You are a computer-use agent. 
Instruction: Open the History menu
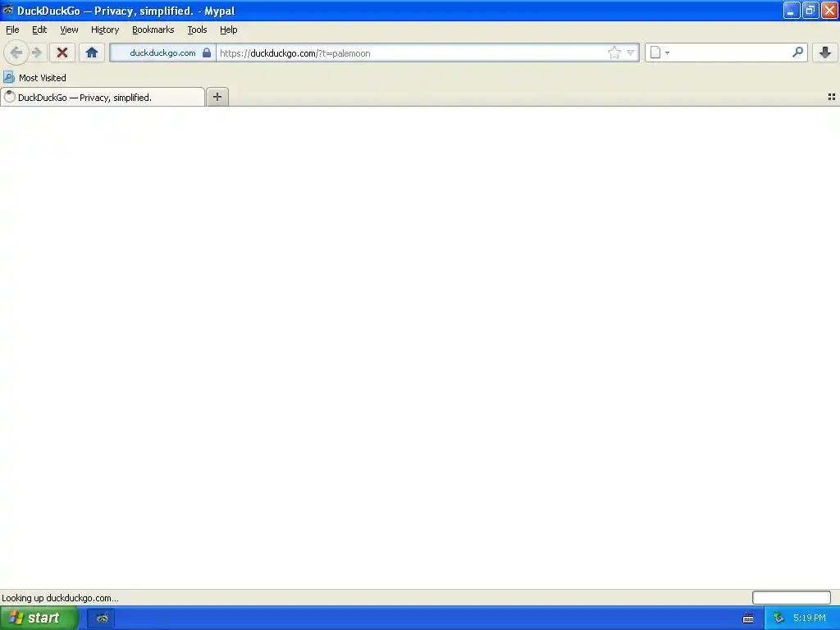coord(105,30)
